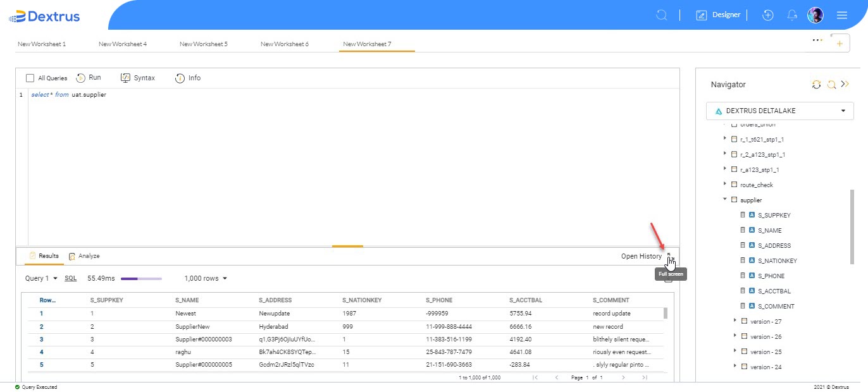Click the query time progress bar

[x=141, y=278]
